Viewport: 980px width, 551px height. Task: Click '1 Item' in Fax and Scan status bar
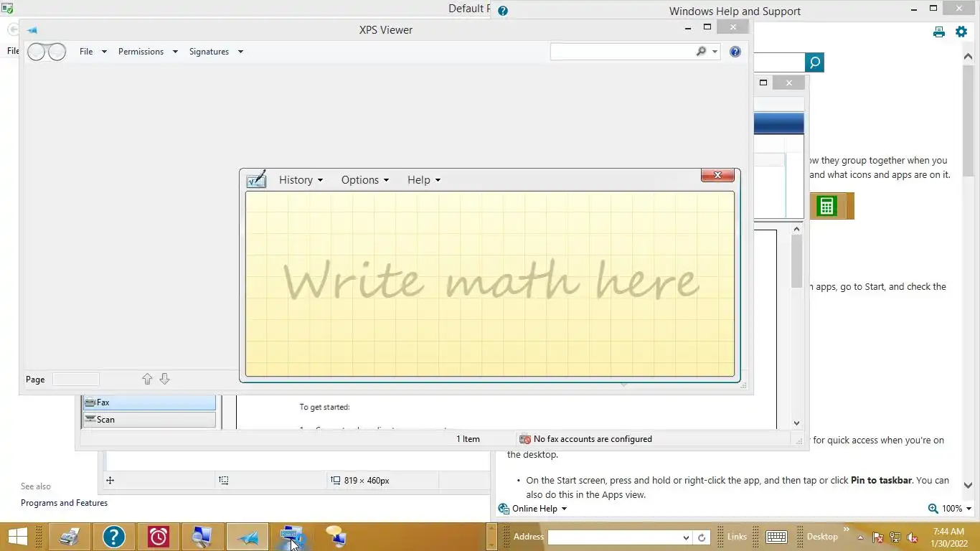468,439
